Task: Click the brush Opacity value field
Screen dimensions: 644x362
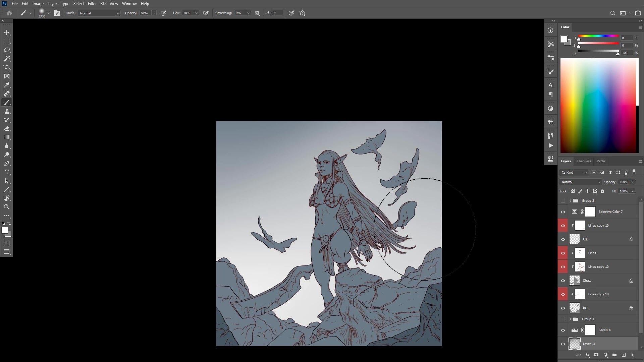Action: (x=145, y=13)
